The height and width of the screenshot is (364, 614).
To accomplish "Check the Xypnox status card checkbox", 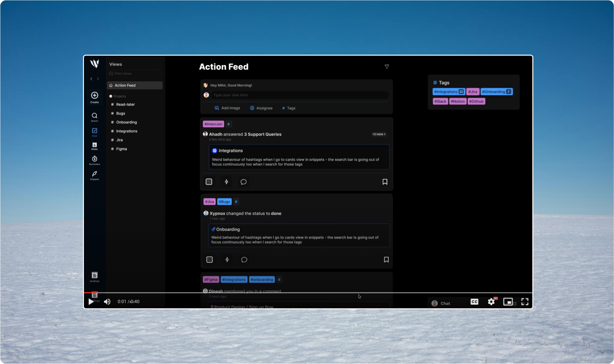I will (x=210, y=259).
